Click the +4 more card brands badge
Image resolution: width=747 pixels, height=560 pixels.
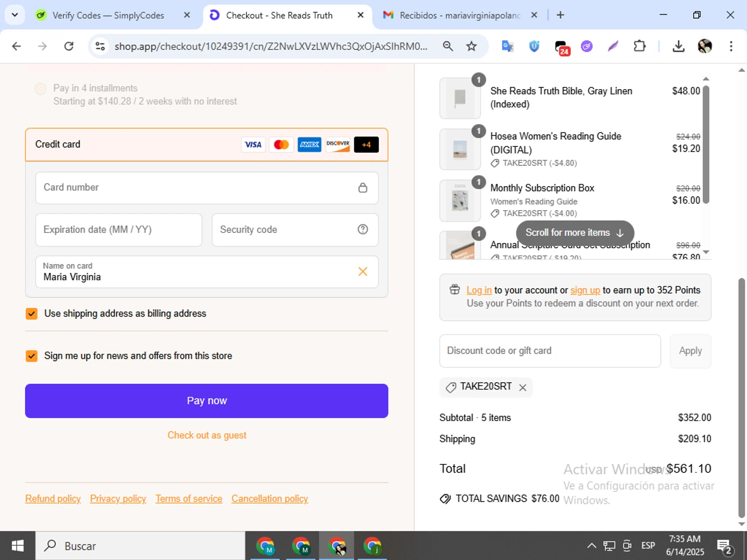pyautogui.click(x=366, y=144)
